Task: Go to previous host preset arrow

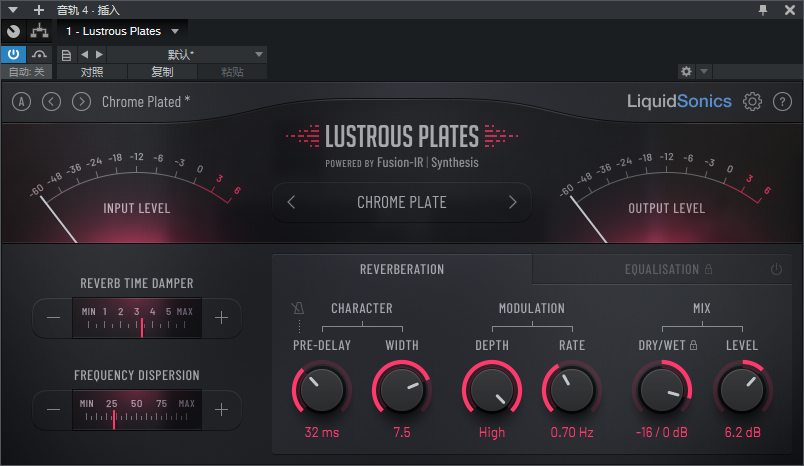Action: tap(85, 54)
